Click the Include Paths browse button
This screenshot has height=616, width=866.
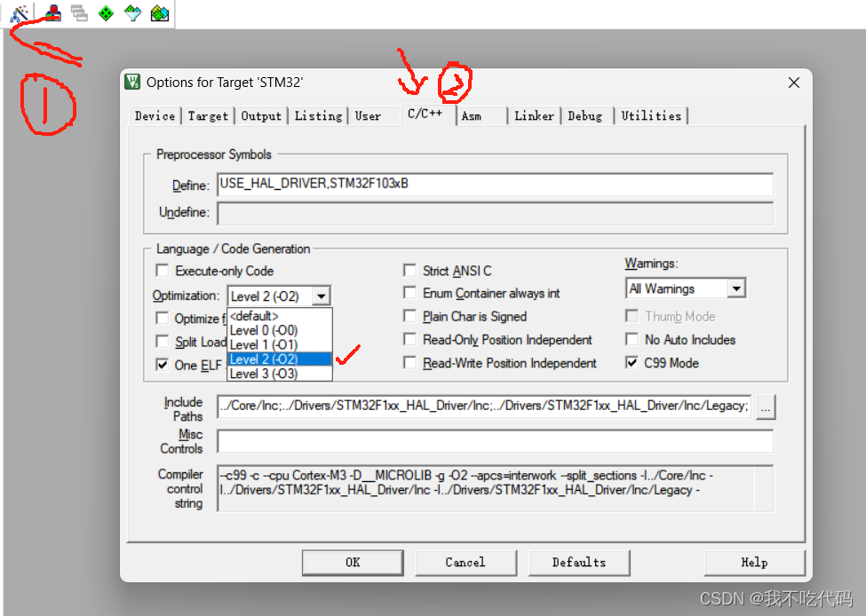pyautogui.click(x=765, y=408)
